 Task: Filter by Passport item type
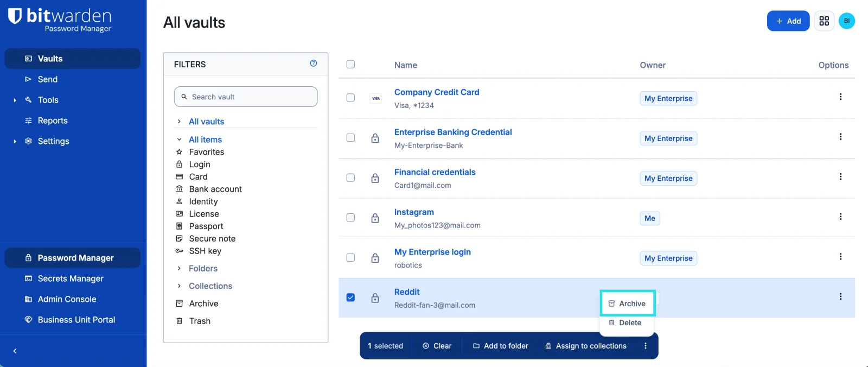click(x=206, y=226)
